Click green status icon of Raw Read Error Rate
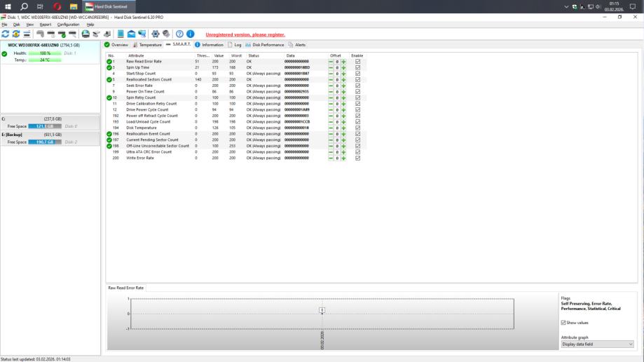The width and height of the screenshot is (644, 362). point(109,62)
